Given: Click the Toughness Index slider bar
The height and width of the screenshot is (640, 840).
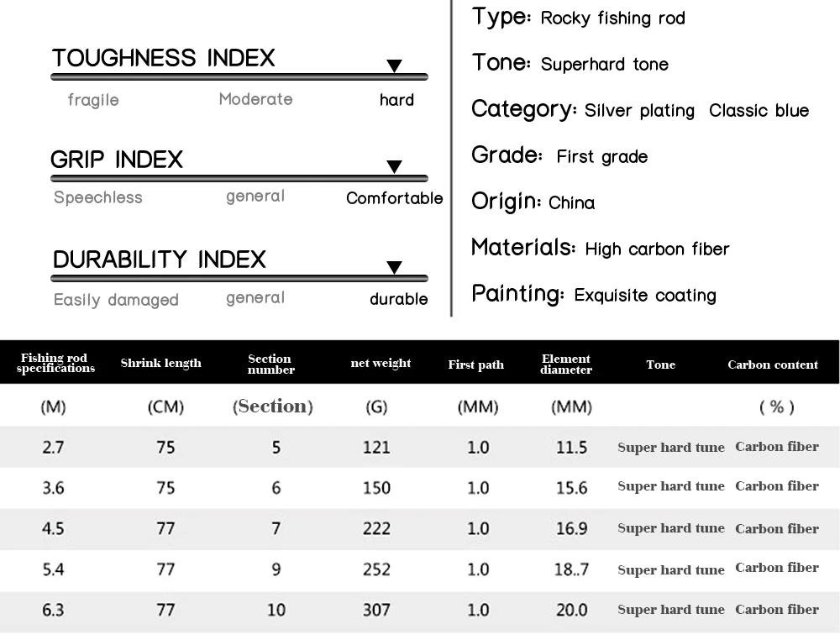Looking at the screenshot, I should (x=239, y=77).
